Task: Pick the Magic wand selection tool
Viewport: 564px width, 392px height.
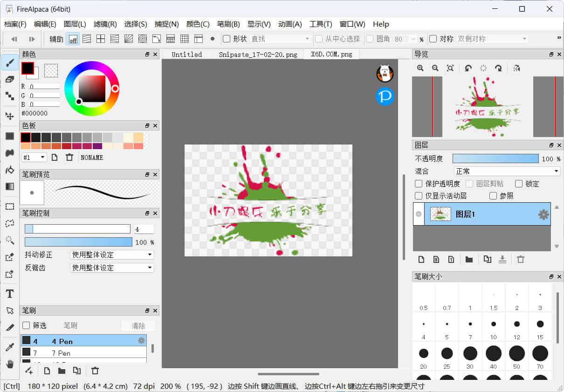Action: pos(9,240)
